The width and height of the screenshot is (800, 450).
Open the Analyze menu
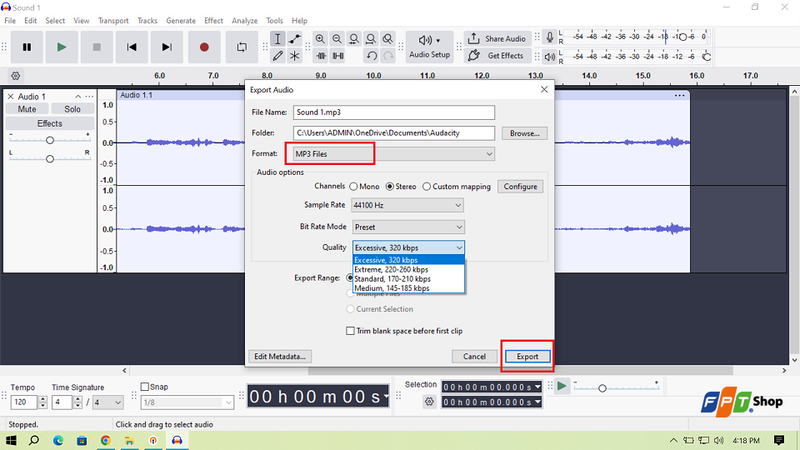[x=244, y=21]
